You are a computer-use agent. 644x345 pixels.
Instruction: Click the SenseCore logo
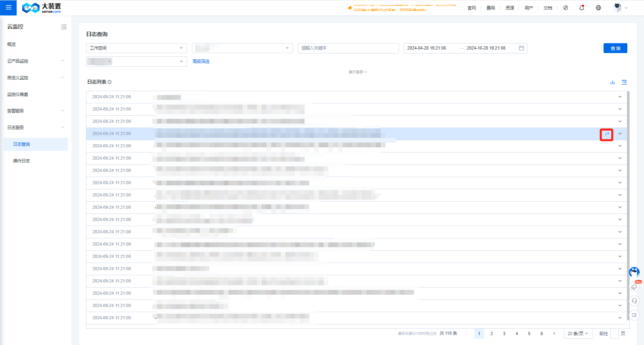pyautogui.click(x=42, y=8)
